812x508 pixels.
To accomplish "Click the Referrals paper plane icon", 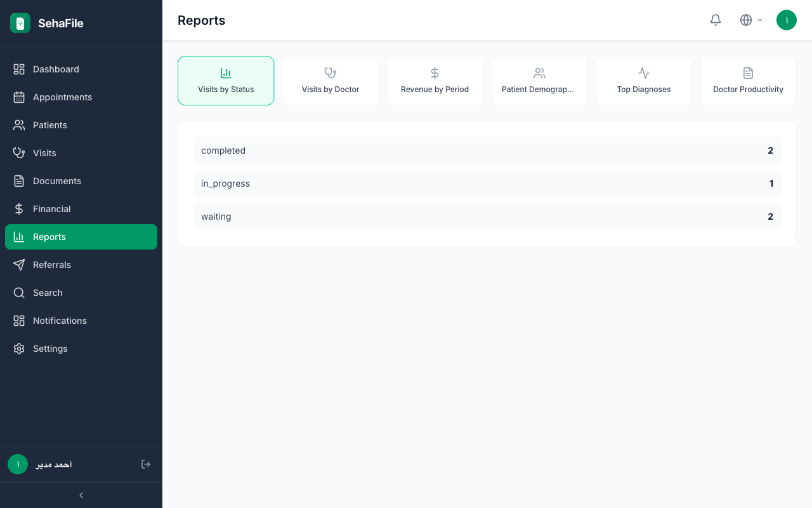I will 19,265.
